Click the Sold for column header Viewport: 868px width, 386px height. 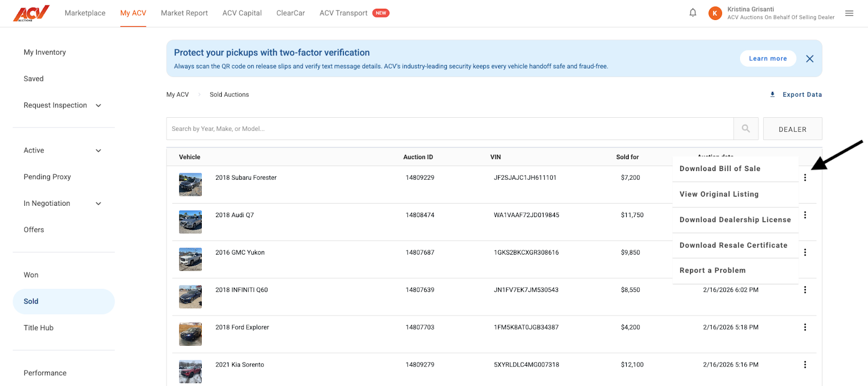pyautogui.click(x=627, y=157)
